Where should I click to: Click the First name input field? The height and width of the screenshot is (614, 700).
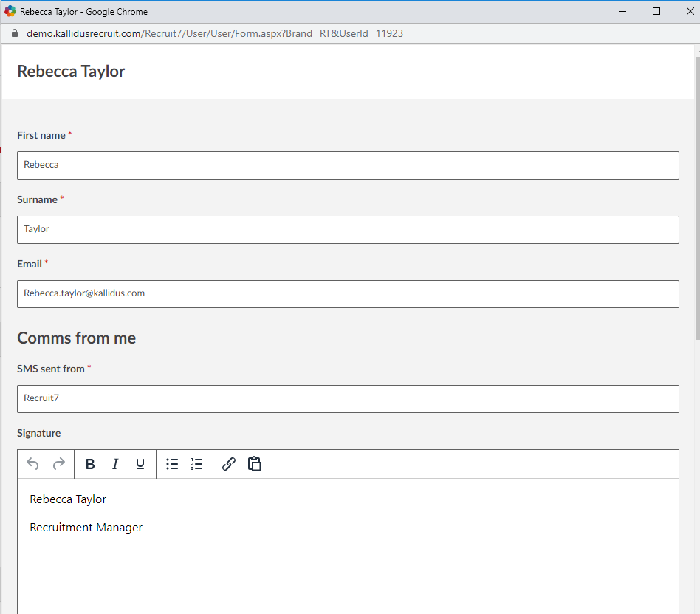348,165
